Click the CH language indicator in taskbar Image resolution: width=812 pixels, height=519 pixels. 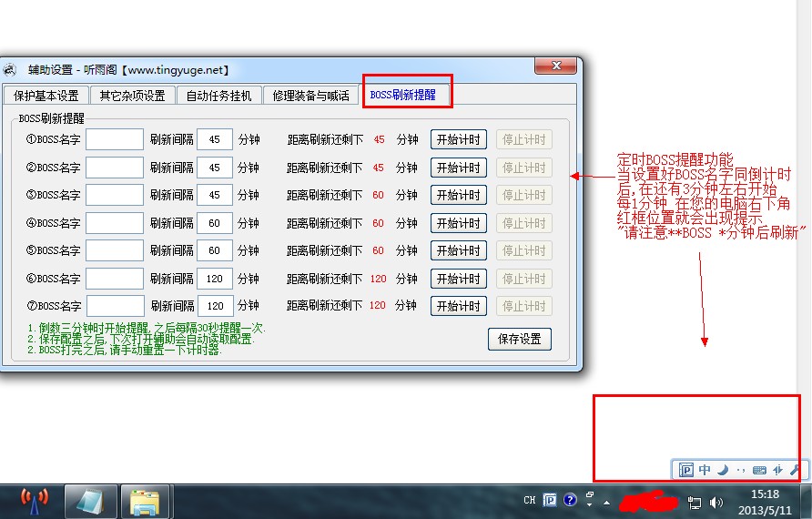(529, 500)
